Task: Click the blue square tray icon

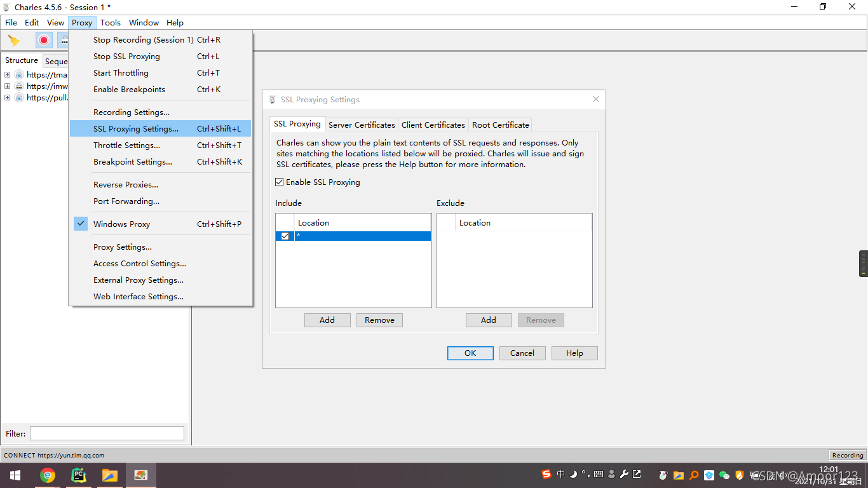Action: 709,475
